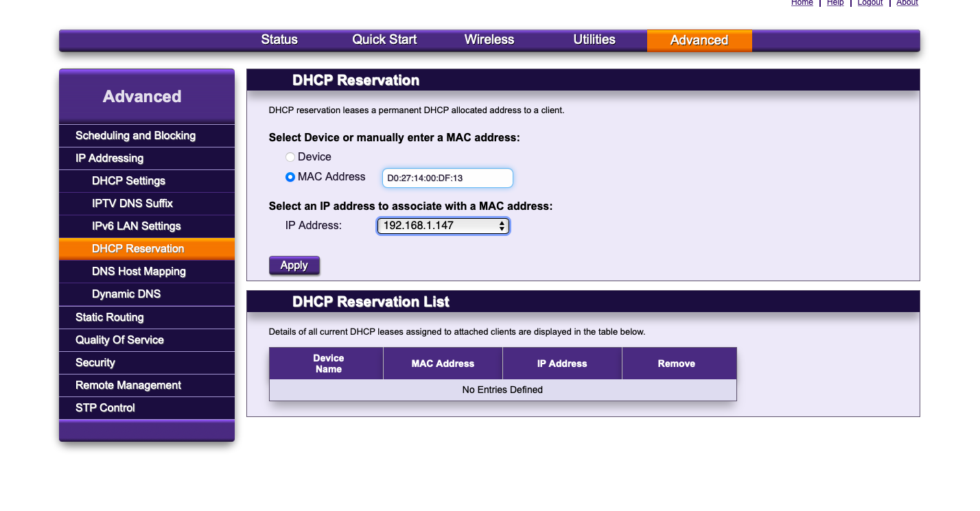Open the Security sidebar section
The width and height of the screenshot is (980, 511).
pos(95,363)
